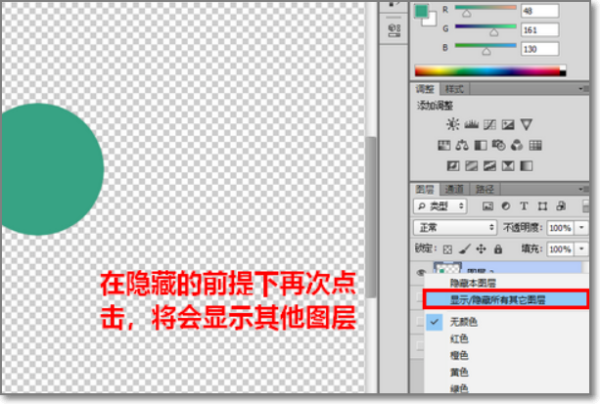The height and width of the screenshot is (404, 600).
Task: Open the collapsed dock panel icon beside Color panel
Action: pyautogui.click(x=394, y=30)
